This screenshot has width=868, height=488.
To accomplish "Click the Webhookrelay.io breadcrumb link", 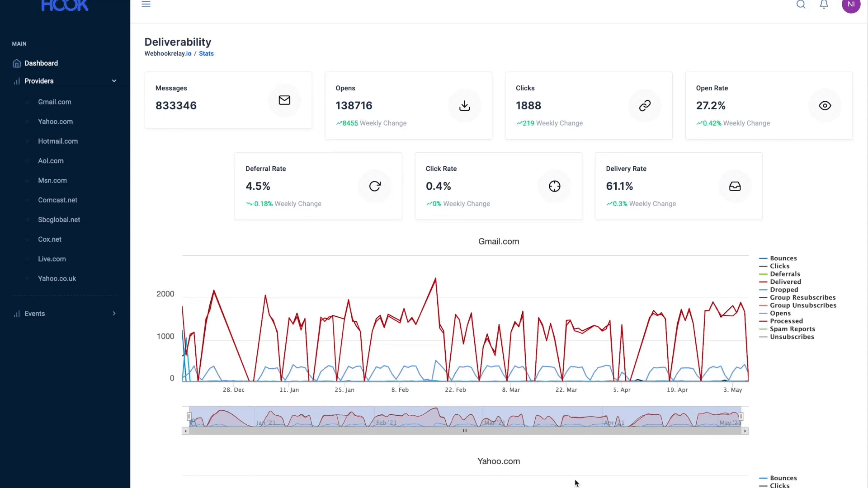I will click(x=168, y=53).
